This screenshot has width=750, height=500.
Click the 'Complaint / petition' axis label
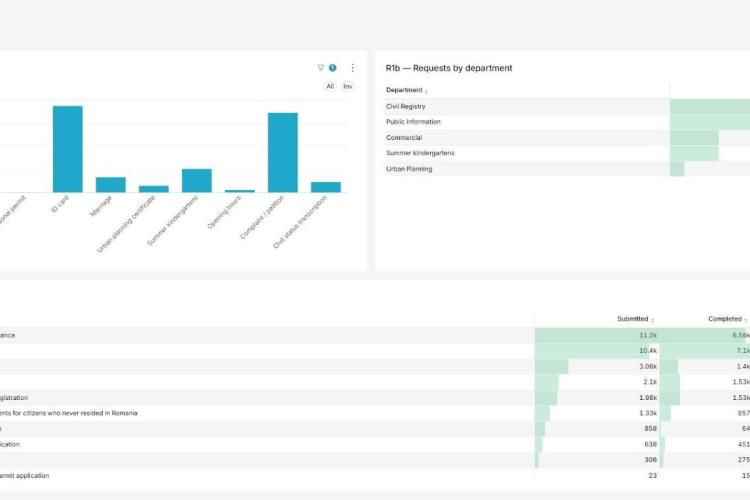coord(262,217)
